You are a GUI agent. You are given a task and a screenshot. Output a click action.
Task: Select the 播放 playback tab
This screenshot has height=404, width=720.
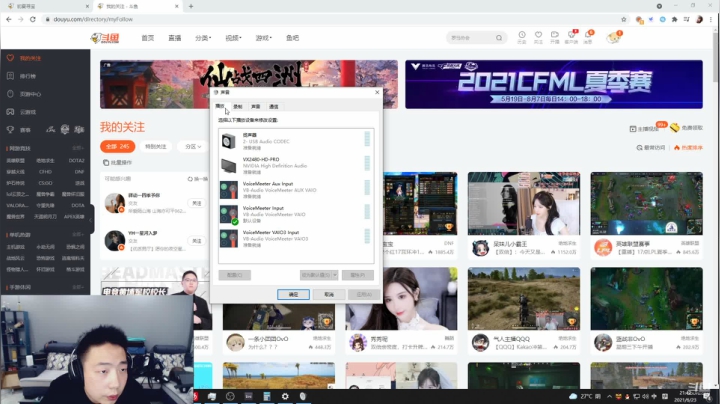coord(220,106)
